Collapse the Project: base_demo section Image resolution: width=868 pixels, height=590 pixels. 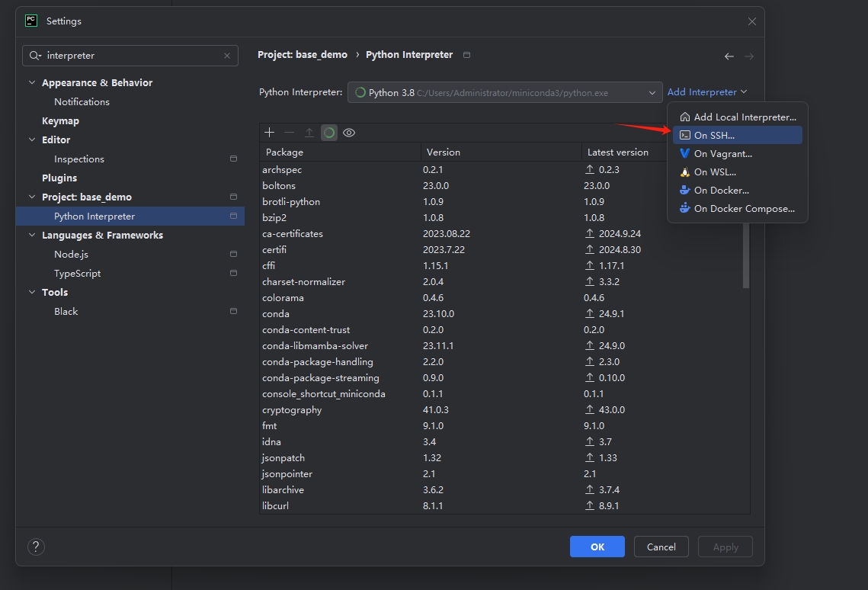(32, 197)
